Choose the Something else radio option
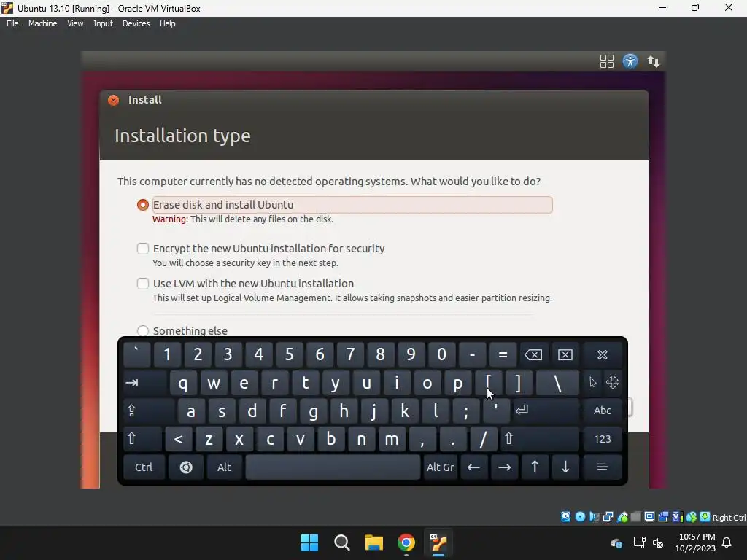Image resolution: width=747 pixels, height=560 pixels. (142, 330)
